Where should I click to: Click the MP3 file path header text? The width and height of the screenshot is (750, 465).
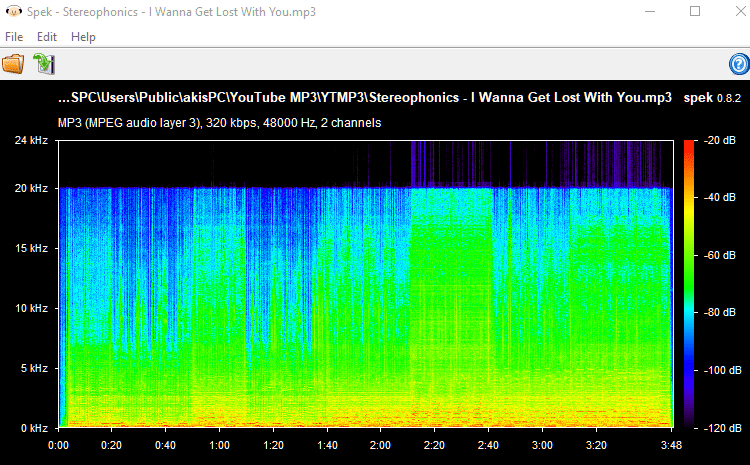point(365,98)
